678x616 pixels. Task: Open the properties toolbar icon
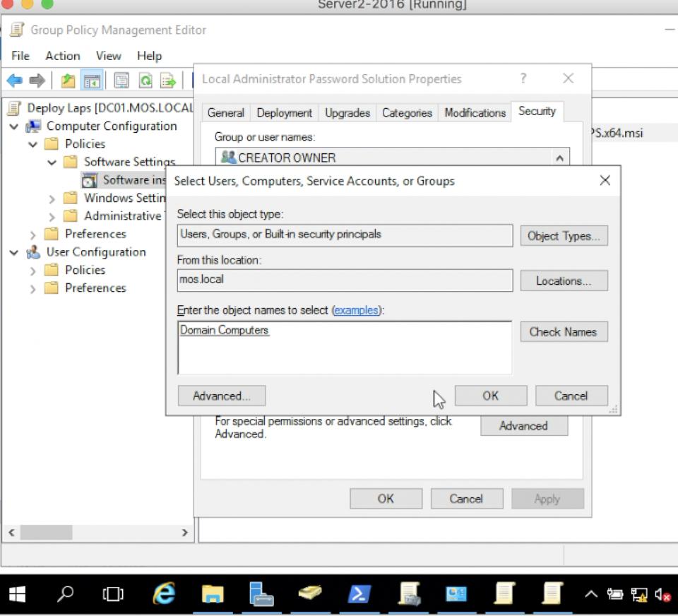(x=121, y=81)
